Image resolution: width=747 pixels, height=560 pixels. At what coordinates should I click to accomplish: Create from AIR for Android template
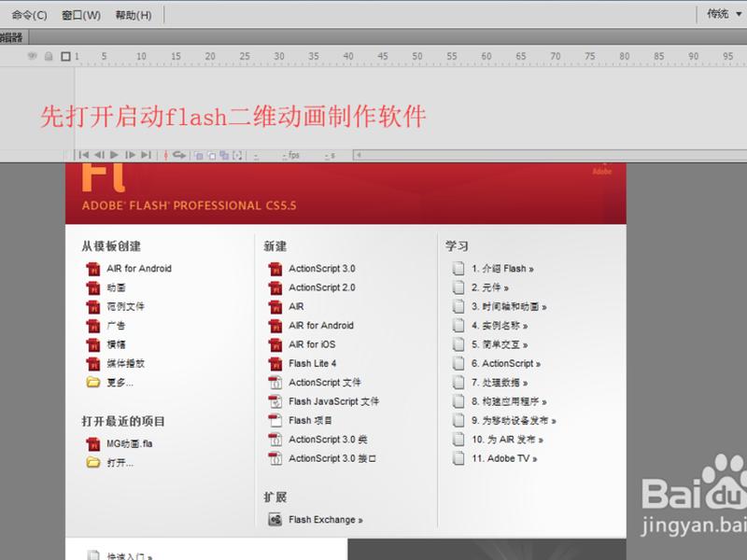coord(138,269)
